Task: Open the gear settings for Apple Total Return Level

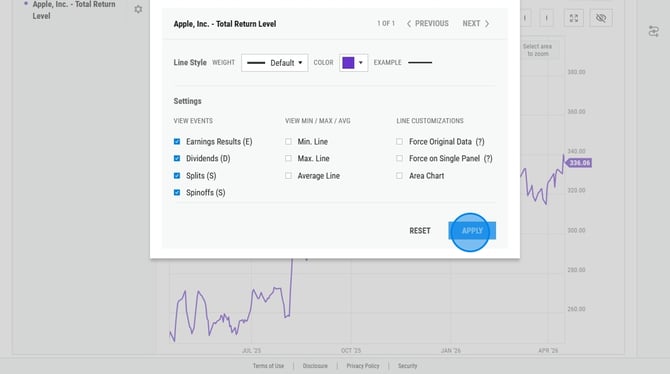Action: click(x=138, y=9)
